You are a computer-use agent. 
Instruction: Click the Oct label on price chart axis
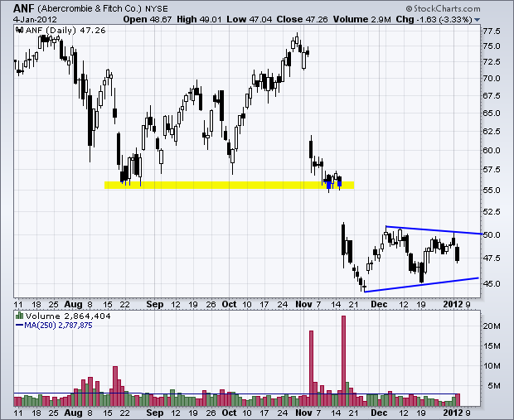point(229,304)
